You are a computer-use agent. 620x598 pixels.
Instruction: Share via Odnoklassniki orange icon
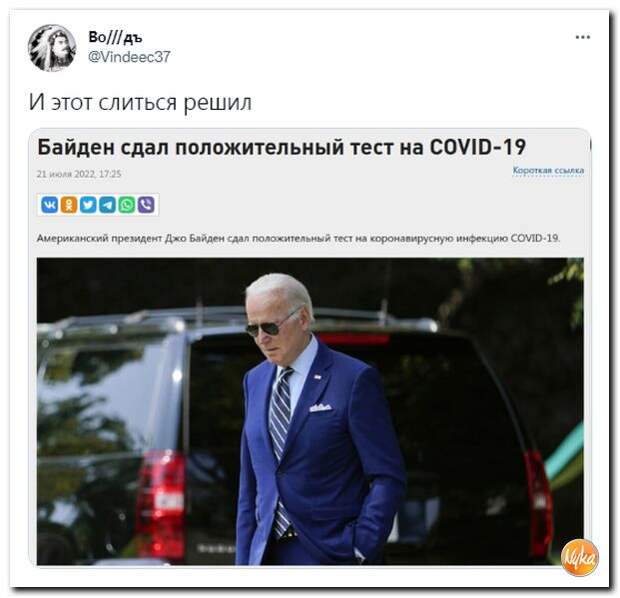coord(69,205)
